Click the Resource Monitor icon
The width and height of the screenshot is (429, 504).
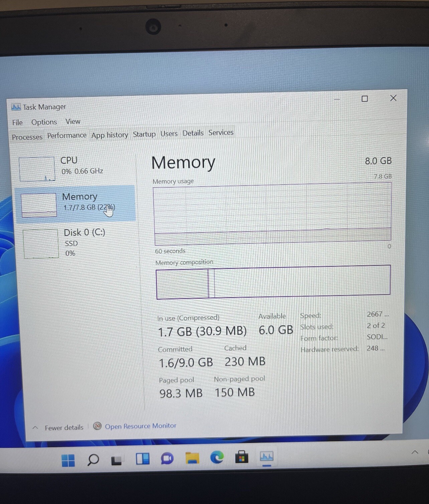(x=97, y=426)
